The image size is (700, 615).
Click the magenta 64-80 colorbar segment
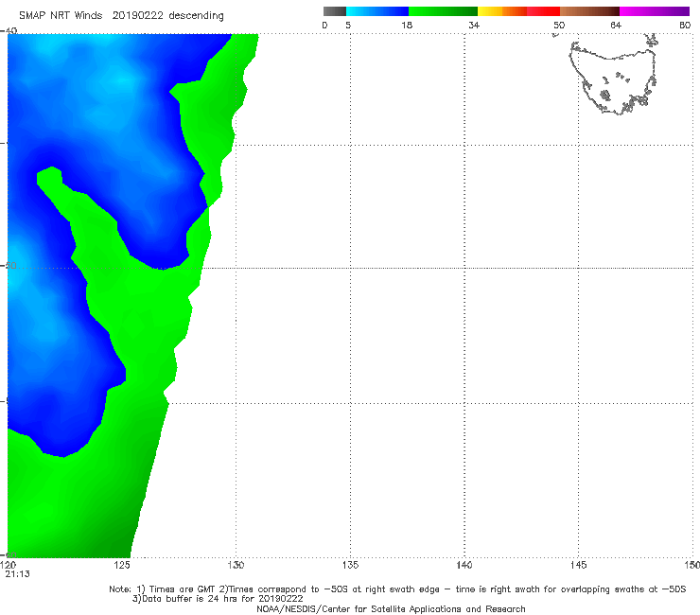655,11
